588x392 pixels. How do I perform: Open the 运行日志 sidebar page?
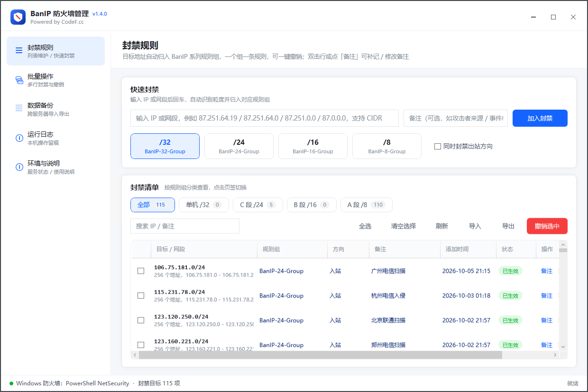pyautogui.click(x=56, y=138)
